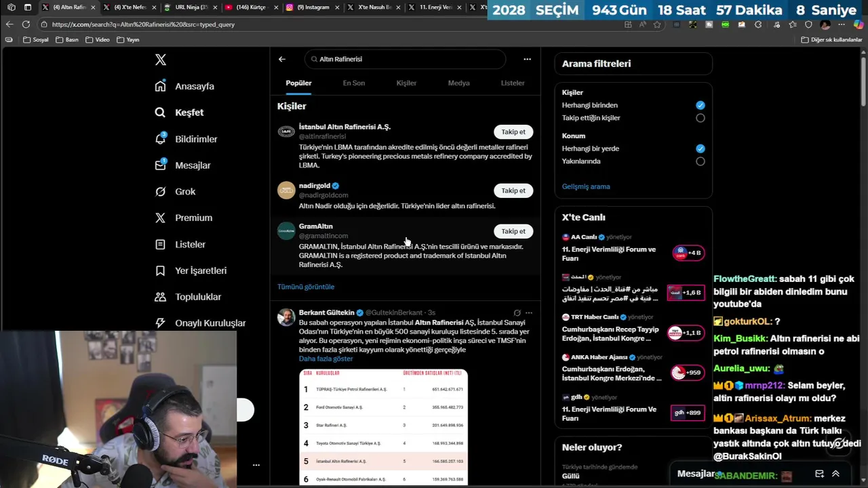The width and height of the screenshot is (868, 488).
Task: Open browser settings three-dot menu
Action: [842, 24]
